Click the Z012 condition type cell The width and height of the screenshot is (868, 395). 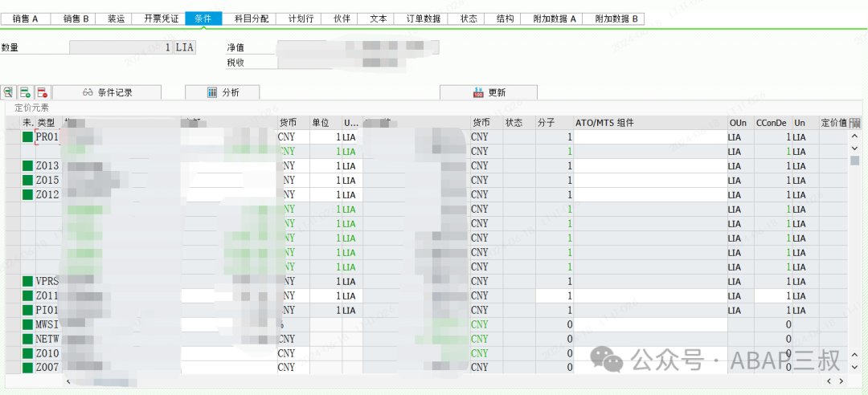pos(47,194)
